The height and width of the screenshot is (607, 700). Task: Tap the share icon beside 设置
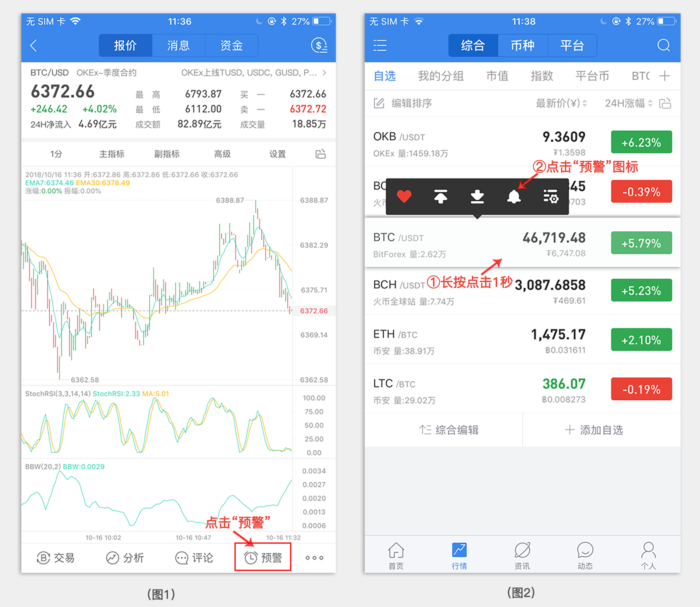pyautogui.click(x=320, y=154)
